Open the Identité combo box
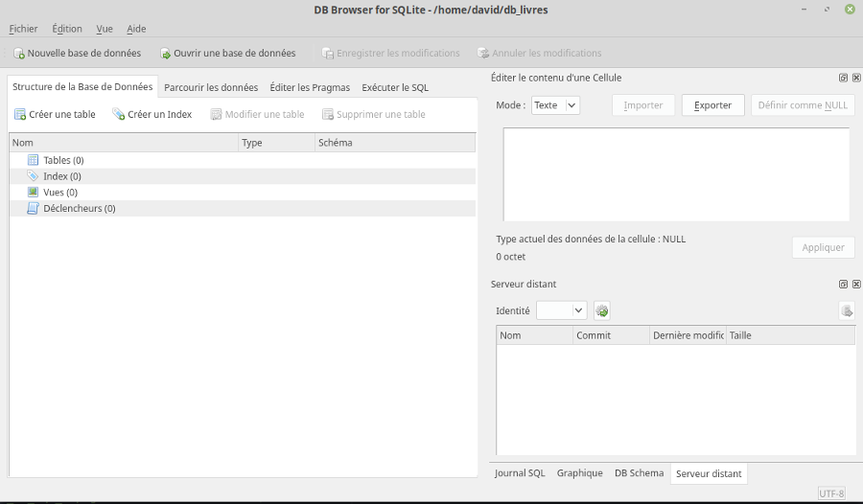Screen dimensions: 863x504 pyautogui.click(x=561, y=310)
